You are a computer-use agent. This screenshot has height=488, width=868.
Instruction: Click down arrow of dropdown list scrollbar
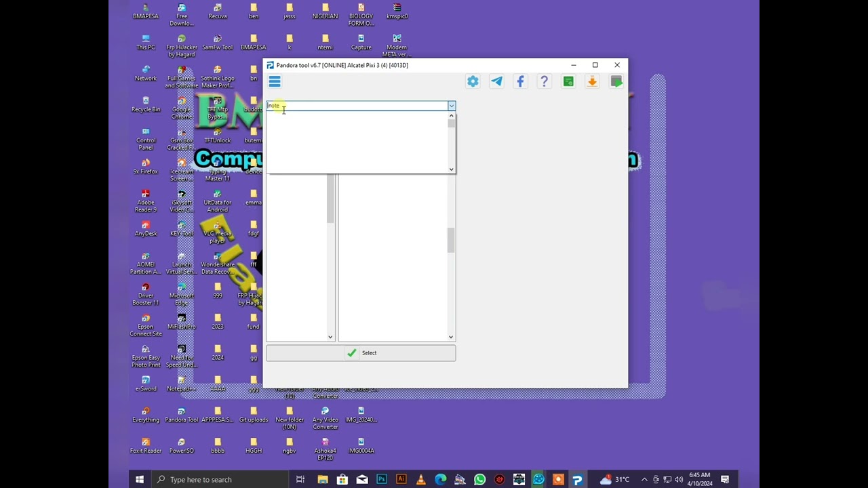tap(451, 169)
